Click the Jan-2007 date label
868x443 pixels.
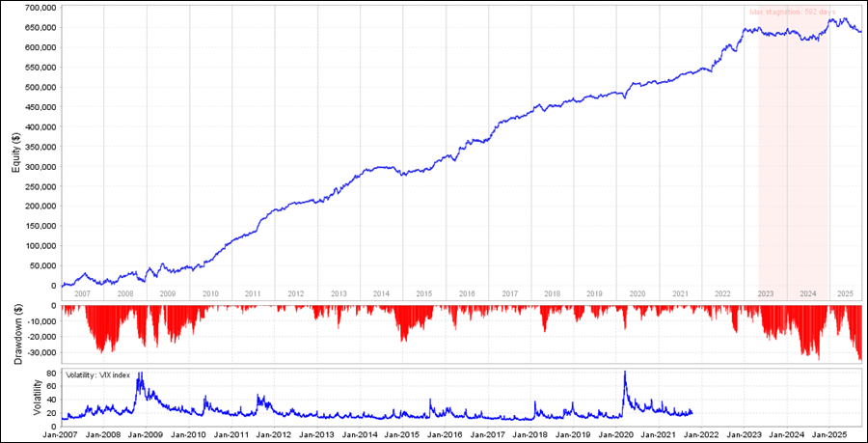click(62, 434)
